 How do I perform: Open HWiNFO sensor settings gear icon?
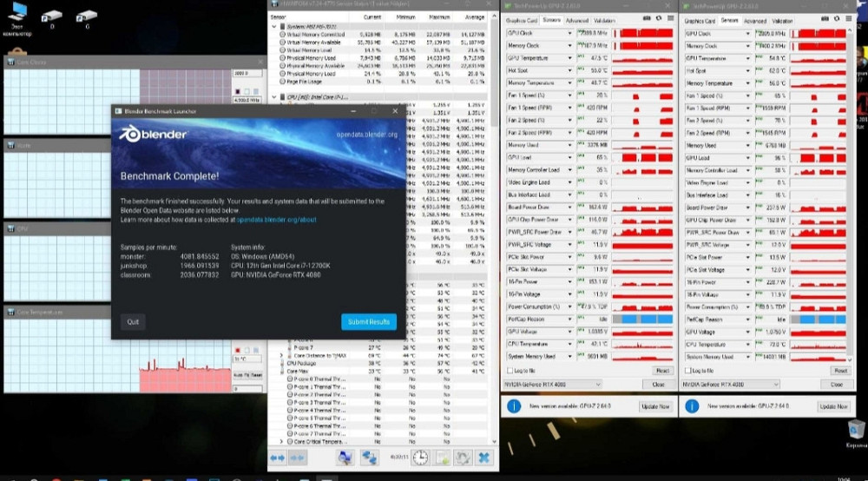pos(464,458)
